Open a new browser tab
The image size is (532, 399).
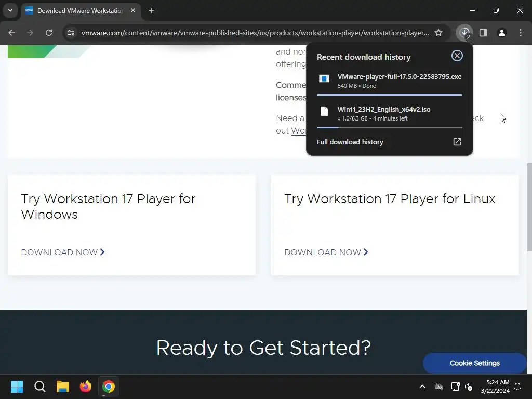[152, 10]
